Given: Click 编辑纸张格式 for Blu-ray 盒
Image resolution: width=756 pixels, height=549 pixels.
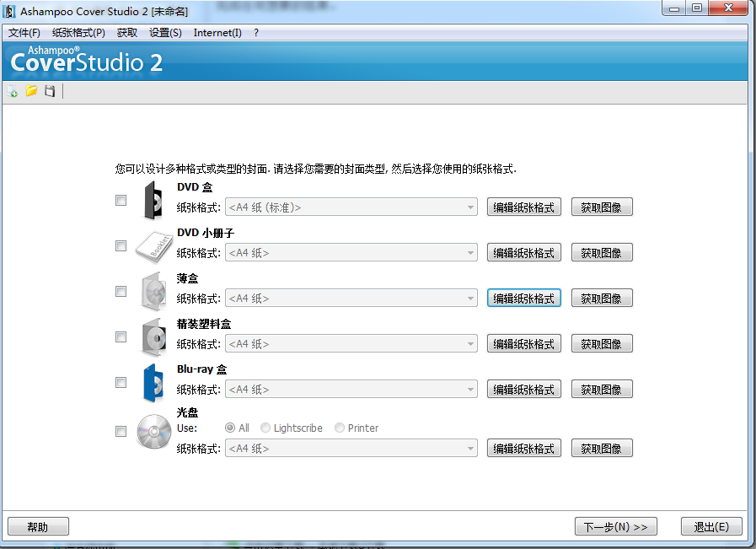Looking at the screenshot, I should click(x=524, y=389).
